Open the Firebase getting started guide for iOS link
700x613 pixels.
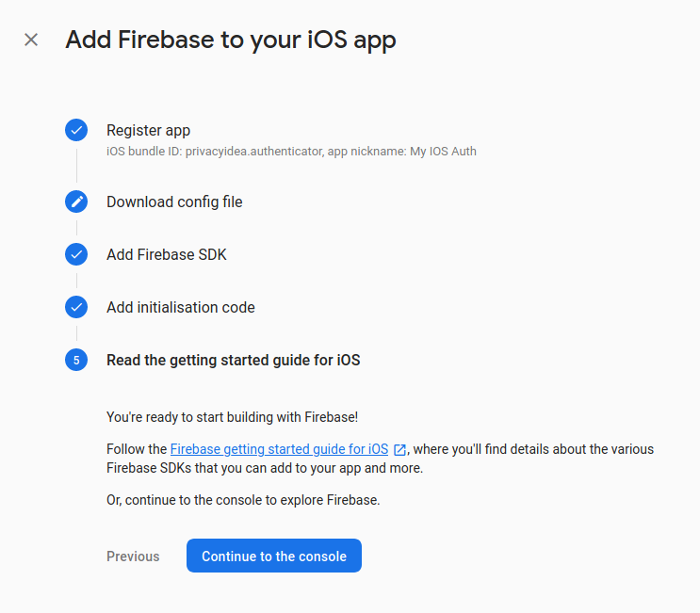point(280,449)
